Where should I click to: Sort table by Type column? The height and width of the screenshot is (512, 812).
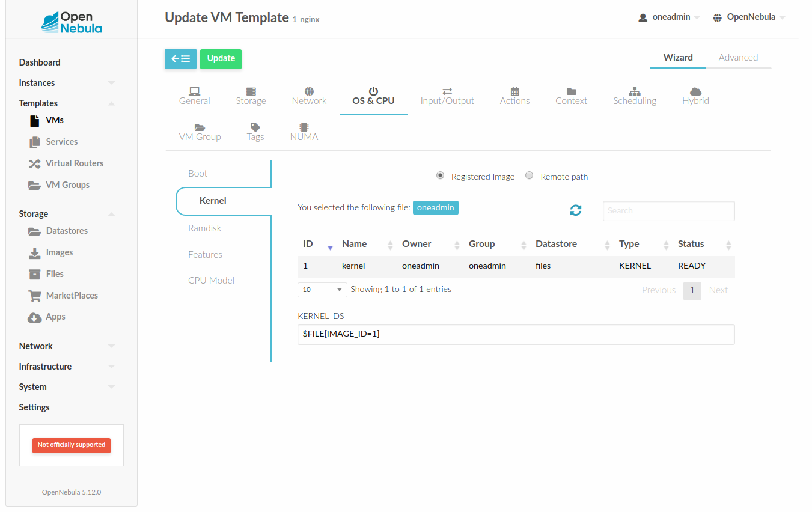[x=644, y=244]
